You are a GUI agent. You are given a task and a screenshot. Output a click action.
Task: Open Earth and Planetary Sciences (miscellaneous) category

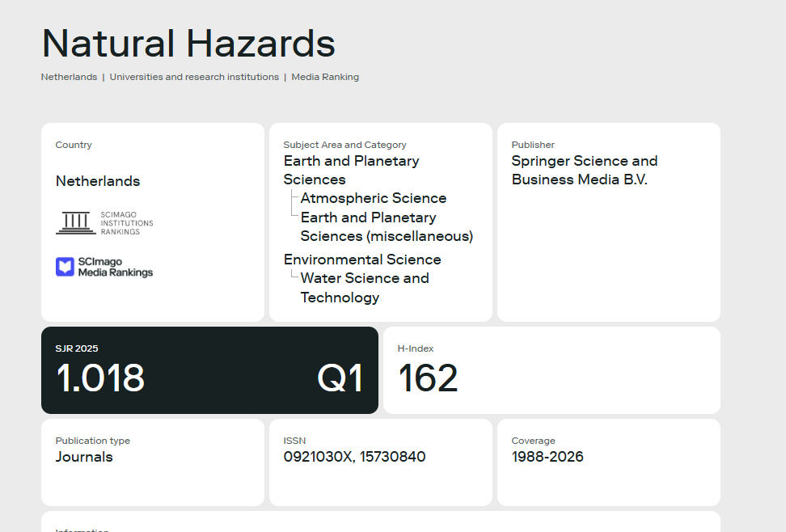tap(387, 226)
